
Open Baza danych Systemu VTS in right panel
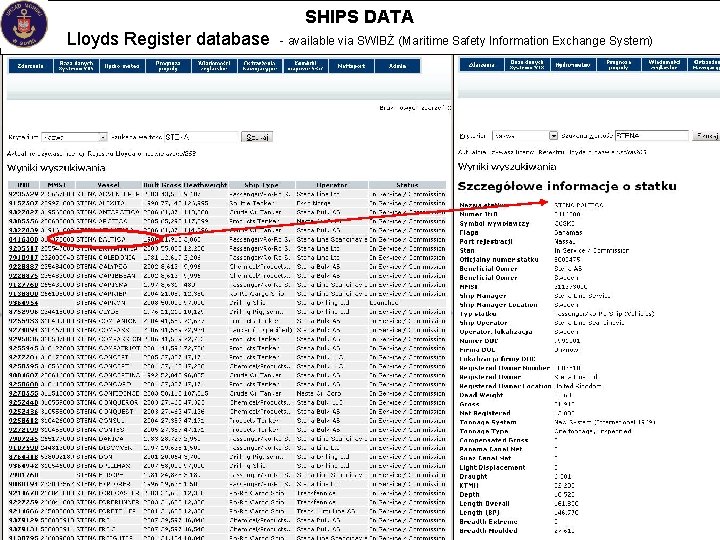coord(527,65)
